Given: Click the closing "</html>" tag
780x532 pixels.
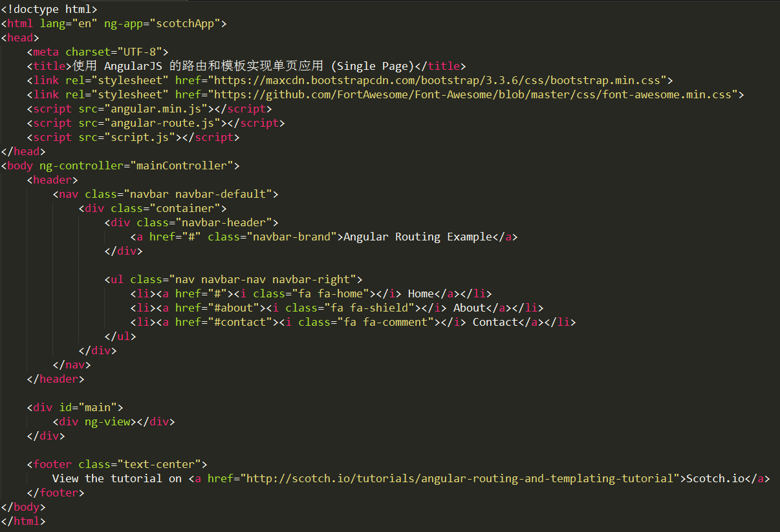Looking at the screenshot, I should click(x=23, y=521).
